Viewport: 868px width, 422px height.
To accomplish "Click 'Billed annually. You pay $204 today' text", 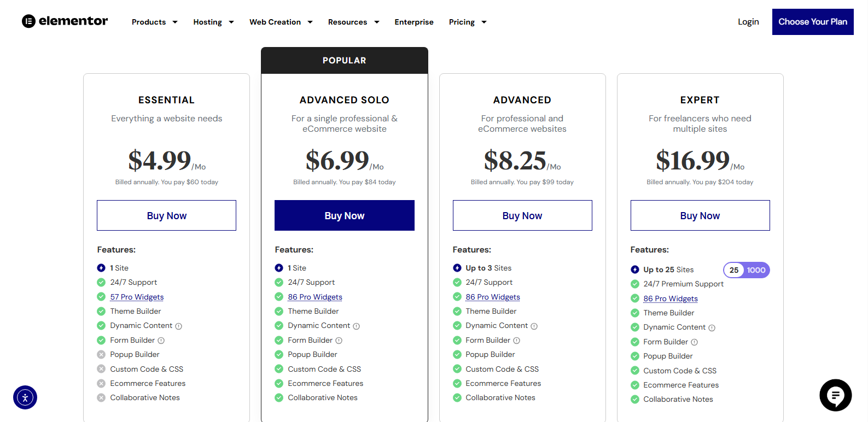I will tap(700, 182).
